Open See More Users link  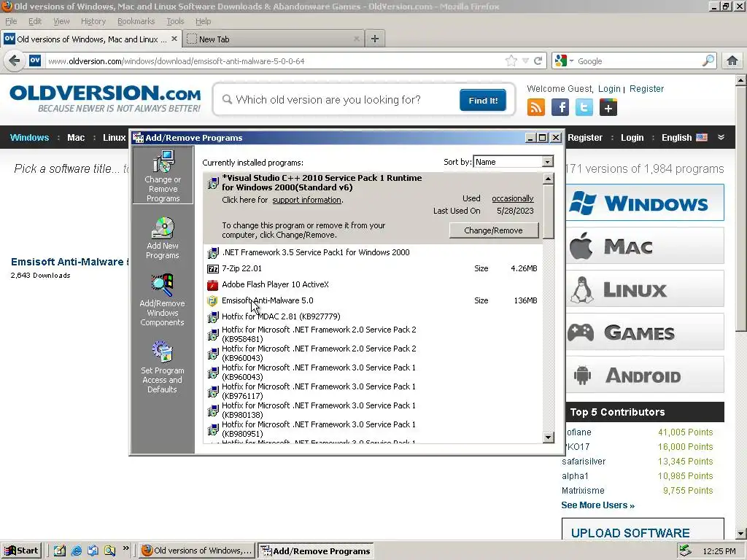tap(597, 505)
